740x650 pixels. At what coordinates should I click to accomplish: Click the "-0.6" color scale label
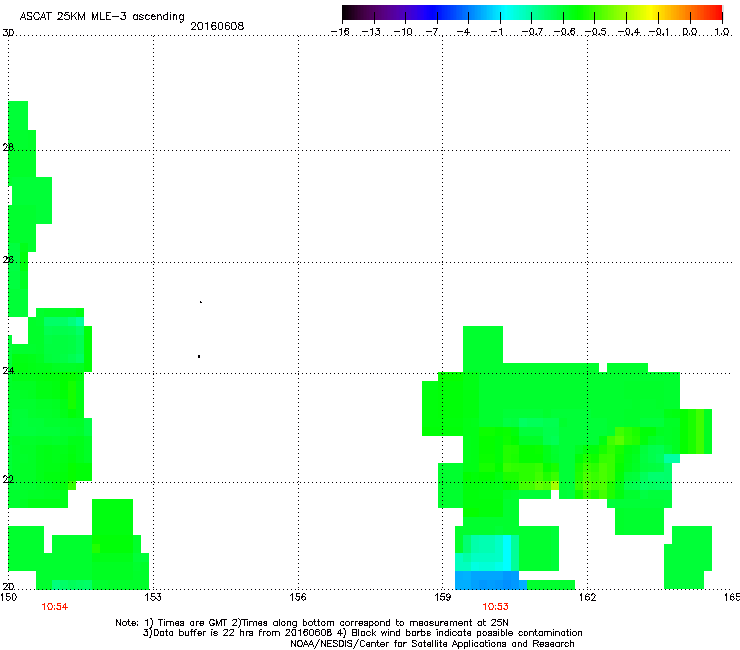coord(564,32)
